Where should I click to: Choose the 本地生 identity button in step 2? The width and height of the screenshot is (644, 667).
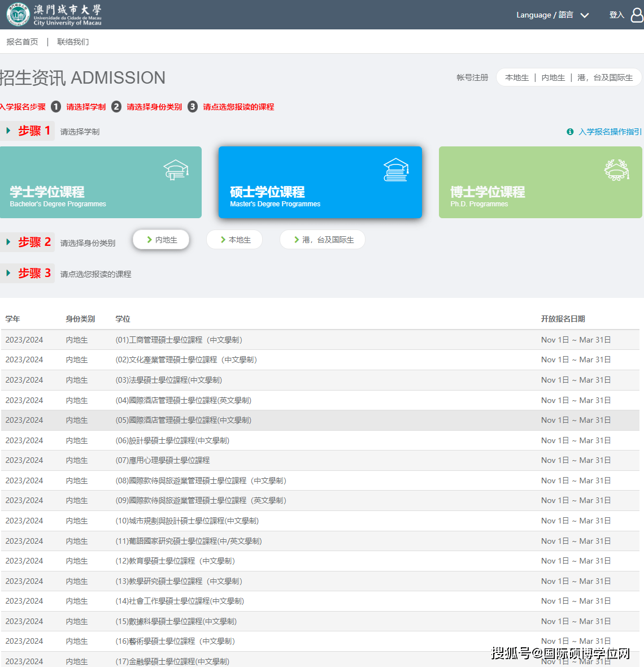[x=234, y=240]
